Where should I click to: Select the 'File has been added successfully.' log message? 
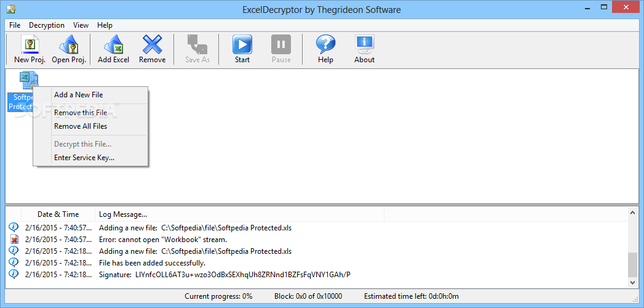point(153,263)
